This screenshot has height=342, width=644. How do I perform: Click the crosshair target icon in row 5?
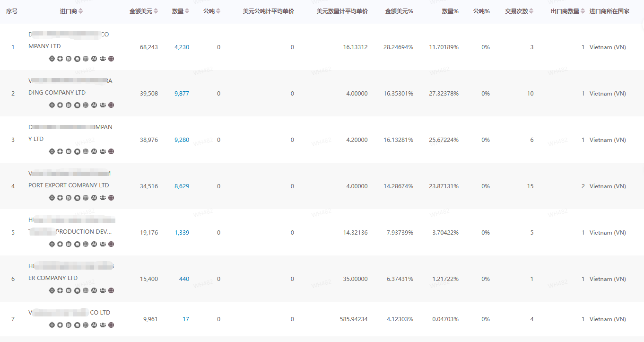(52, 244)
